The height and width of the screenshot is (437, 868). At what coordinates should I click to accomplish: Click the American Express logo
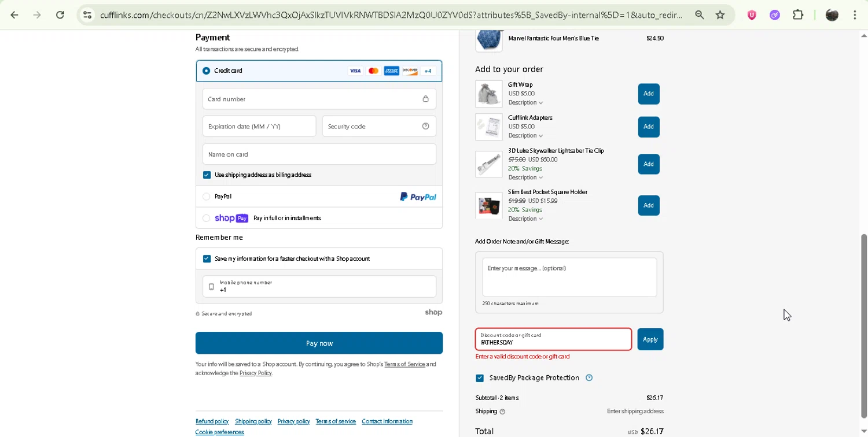[x=392, y=71]
